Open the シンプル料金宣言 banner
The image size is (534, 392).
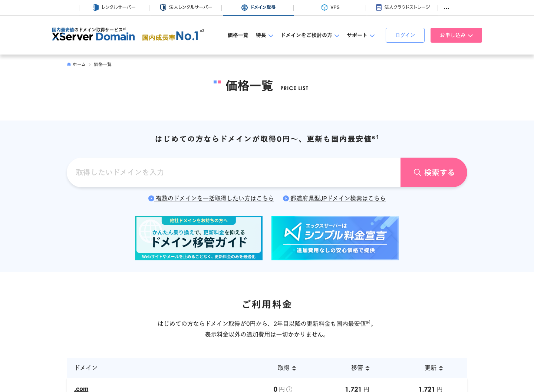tap(335, 238)
